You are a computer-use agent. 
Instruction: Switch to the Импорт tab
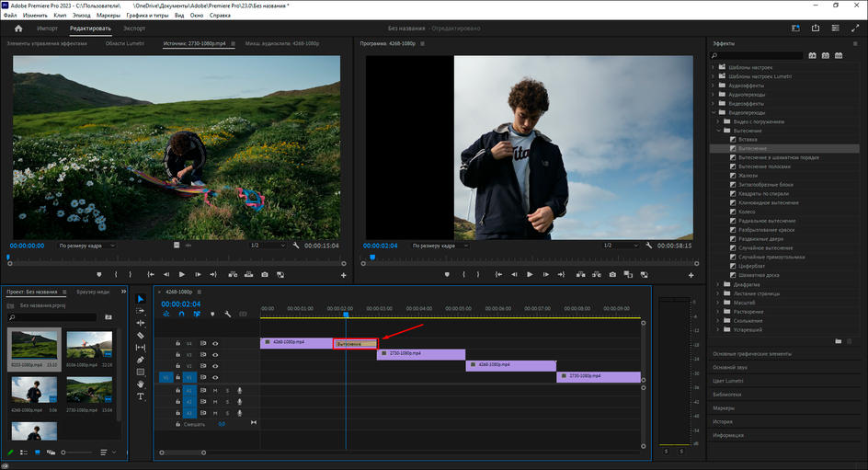47,29
